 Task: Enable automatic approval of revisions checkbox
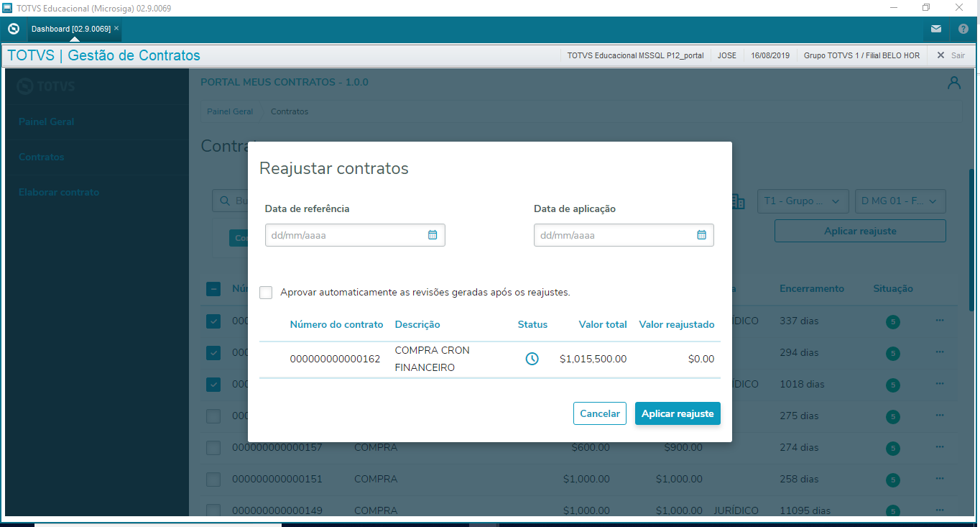pyautogui.click(x=267, y=293)
